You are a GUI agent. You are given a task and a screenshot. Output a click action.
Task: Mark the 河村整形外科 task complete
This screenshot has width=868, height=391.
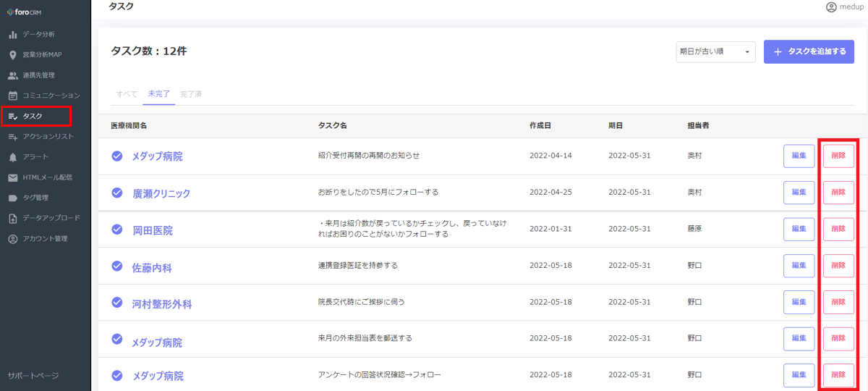(117, 303)
